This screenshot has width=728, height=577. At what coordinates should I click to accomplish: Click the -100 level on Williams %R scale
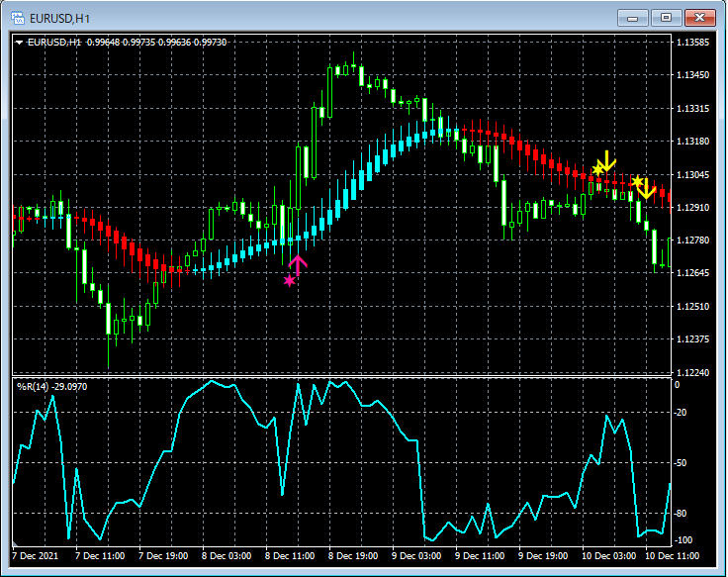tap(682, 539)
